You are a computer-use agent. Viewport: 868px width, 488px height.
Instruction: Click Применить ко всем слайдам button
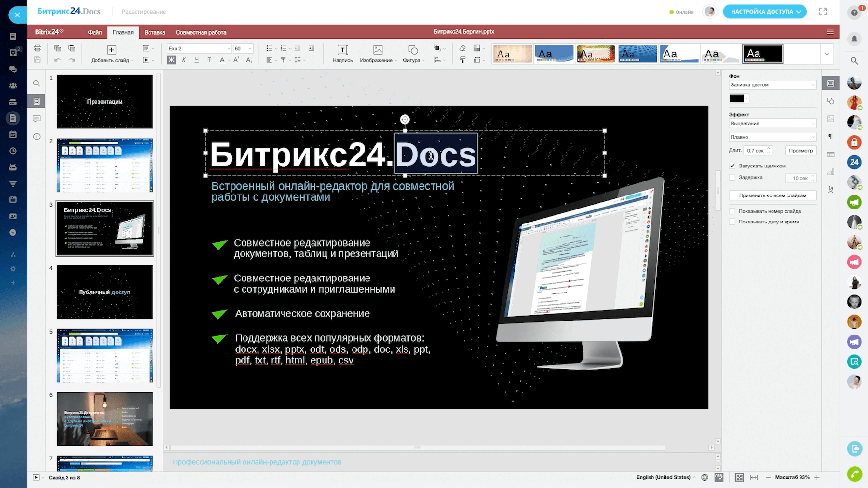[x=772, y=195]
